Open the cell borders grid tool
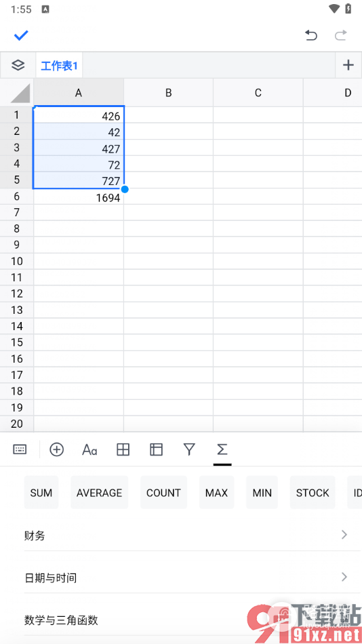The image size is (362, 644). [x=123, y=449]
